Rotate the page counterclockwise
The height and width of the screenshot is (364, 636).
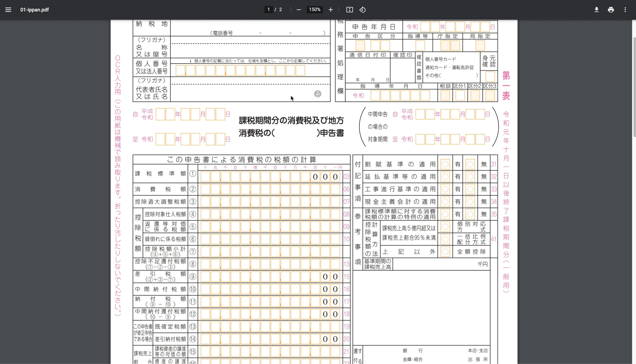[x=362, y=10]
